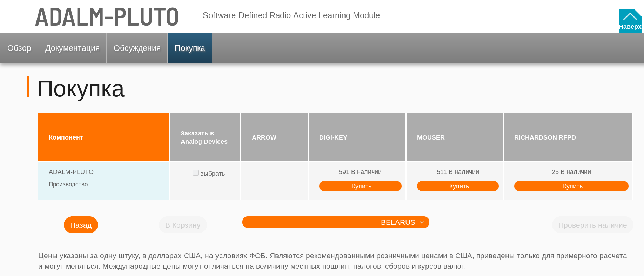The width and height of the screenshot is (644, 276).
Task: Click the В Корзину button
Action: click(x=183, y=225)
